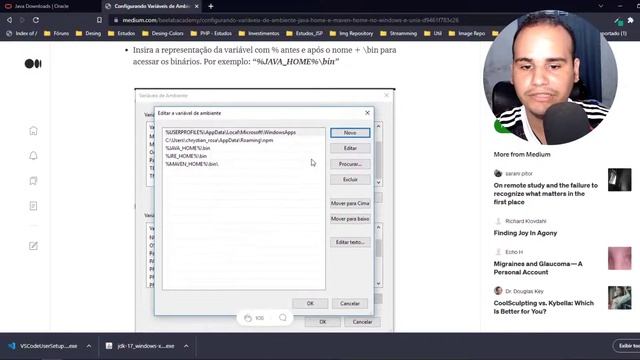The image size is (640, 360).
Task: Select the %JAVA_HOME%\bin row
Action: (244, 148)
